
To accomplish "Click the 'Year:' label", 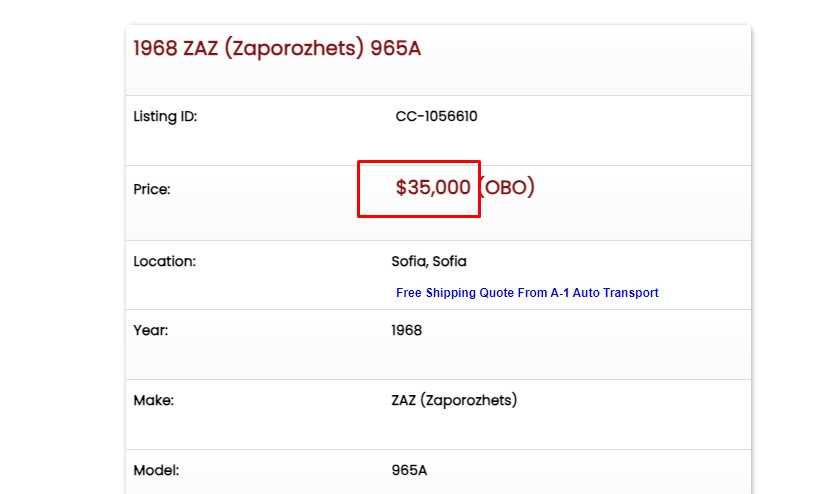I will click(150, 330).
